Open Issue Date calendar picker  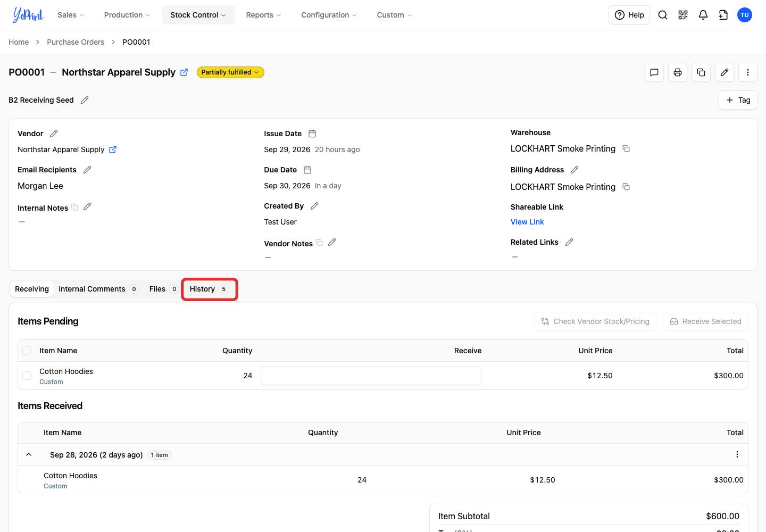[x=312, y=134]
